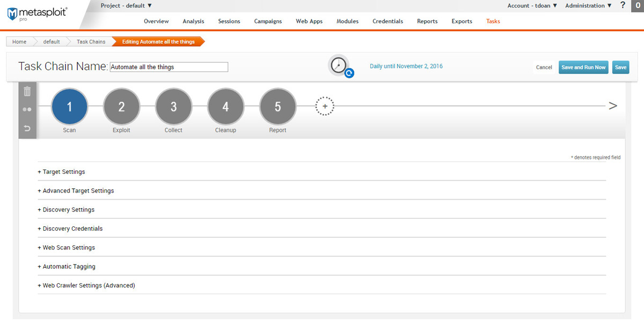
Task: Click the Save and Run Now button
Action: pos(583,67)
